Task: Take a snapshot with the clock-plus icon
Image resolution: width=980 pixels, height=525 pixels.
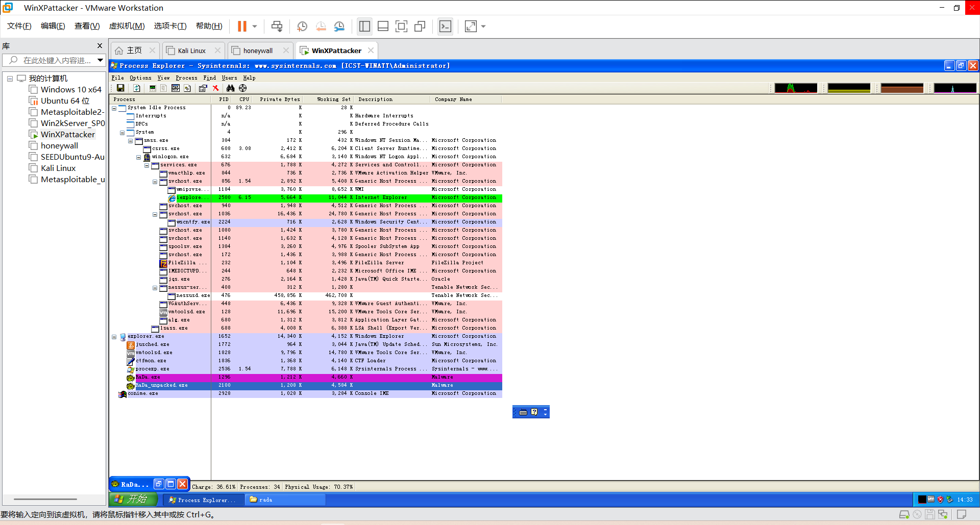Action: click(x=302, y=26)
